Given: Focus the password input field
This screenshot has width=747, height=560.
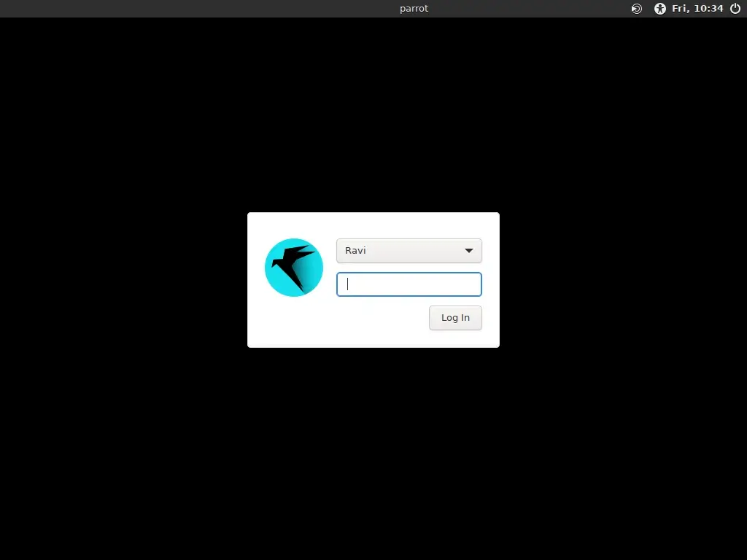Looking at the screenshot, I should 409,284.
